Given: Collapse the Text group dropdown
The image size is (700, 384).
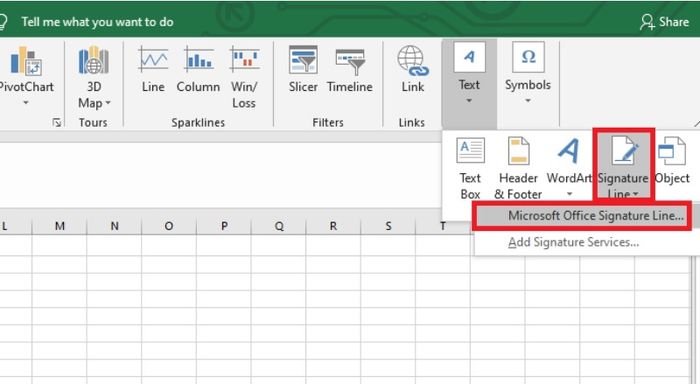Looking at the screenshot, I should click(469, 73).
